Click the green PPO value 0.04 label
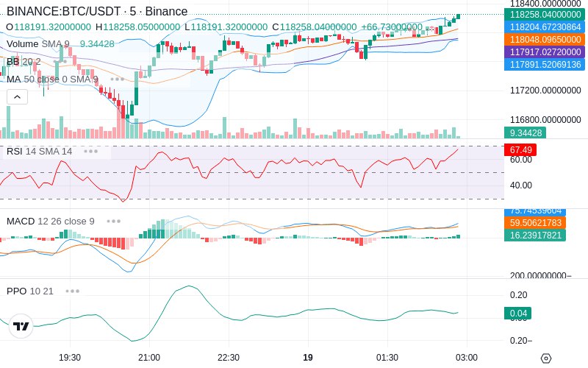Screen dimensions: 588x368 coord(518,314)
